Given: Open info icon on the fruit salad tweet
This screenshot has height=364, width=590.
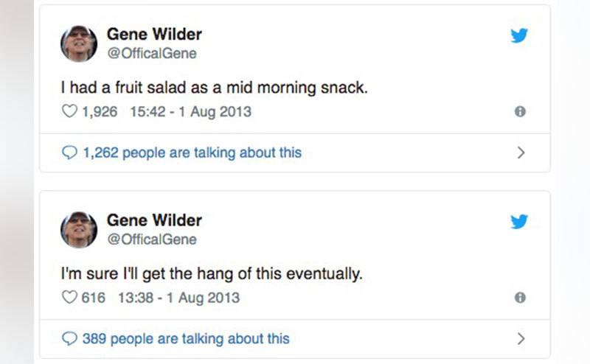Looking at the screenshot, I should (x=520, y=112).
